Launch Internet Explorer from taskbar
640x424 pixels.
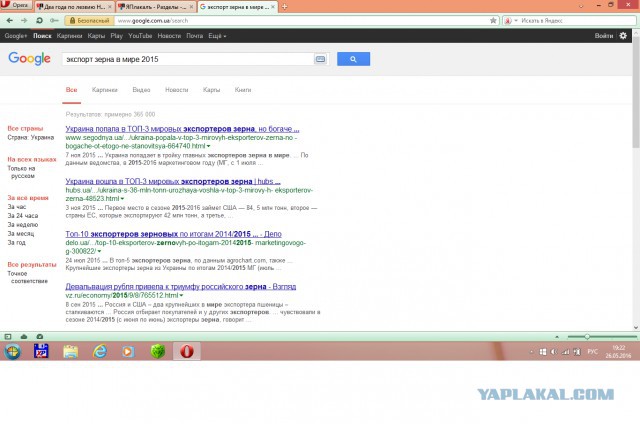click(x=100, y=352)
